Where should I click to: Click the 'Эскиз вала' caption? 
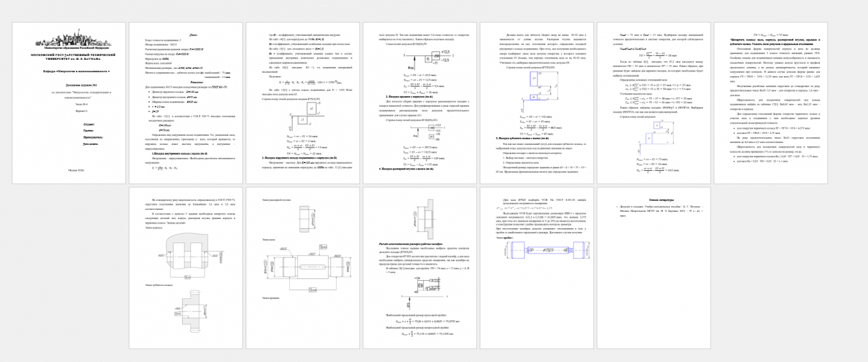click(x=269, y=240)
